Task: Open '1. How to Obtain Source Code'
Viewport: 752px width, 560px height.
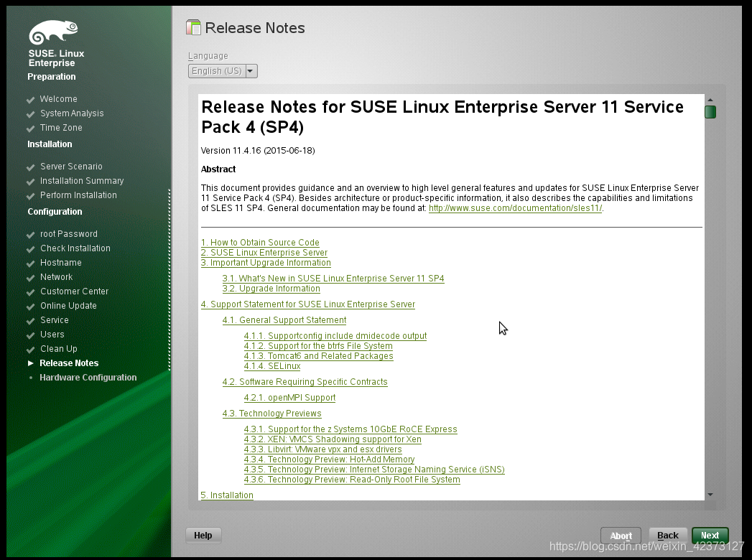Action: click(260, 243)
